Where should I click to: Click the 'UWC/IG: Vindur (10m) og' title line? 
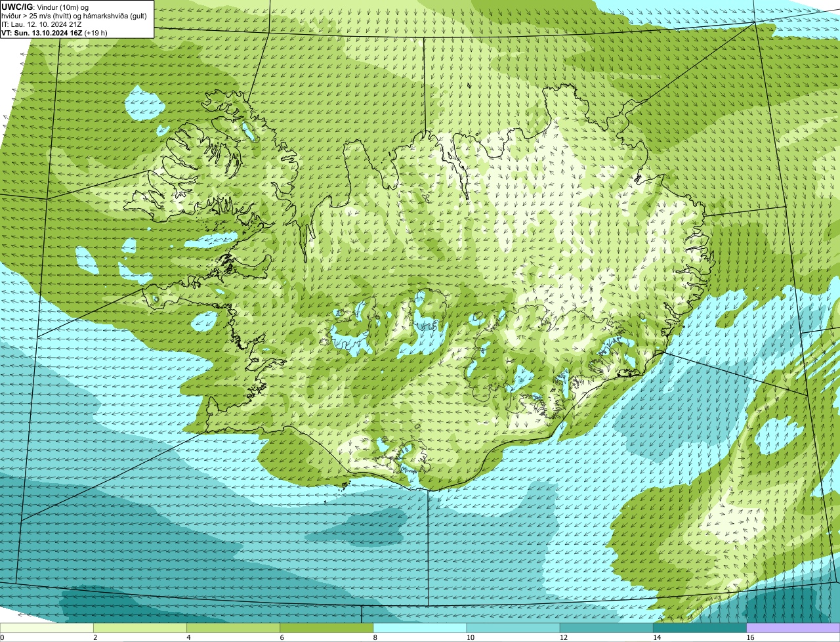[x=45, y=7]
